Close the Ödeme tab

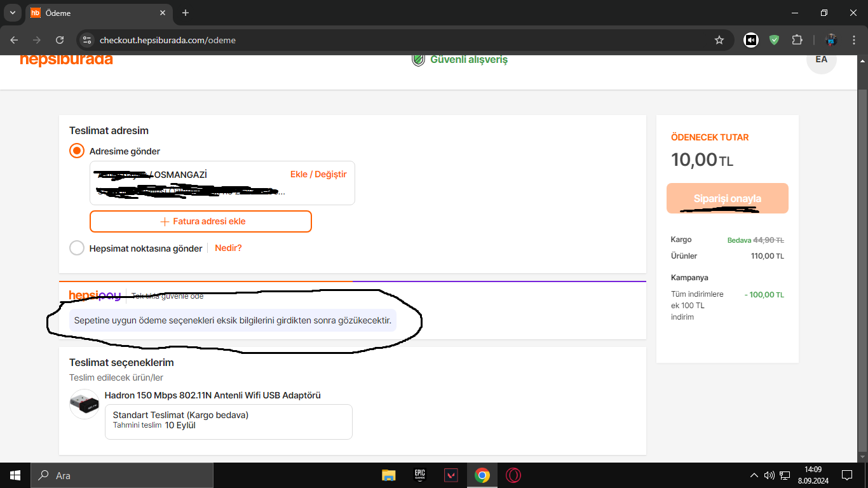point(163,13)
